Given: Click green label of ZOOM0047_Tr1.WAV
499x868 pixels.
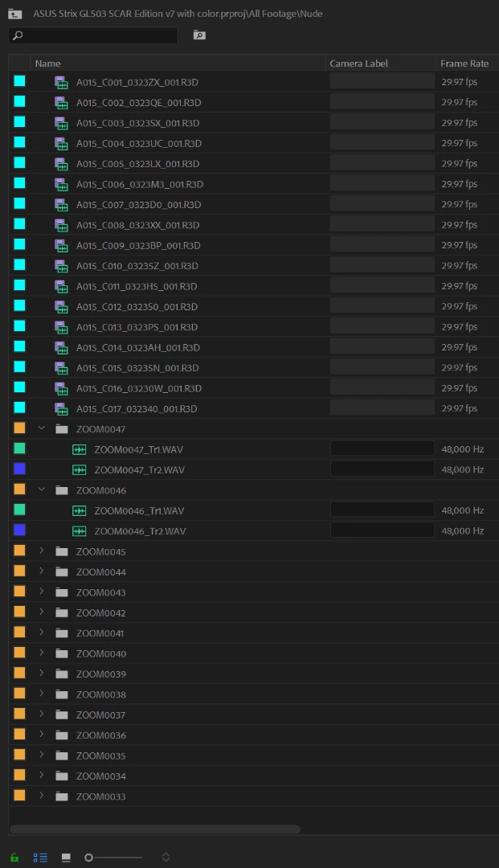Looking at the screenshot, I should click(19, 448).
